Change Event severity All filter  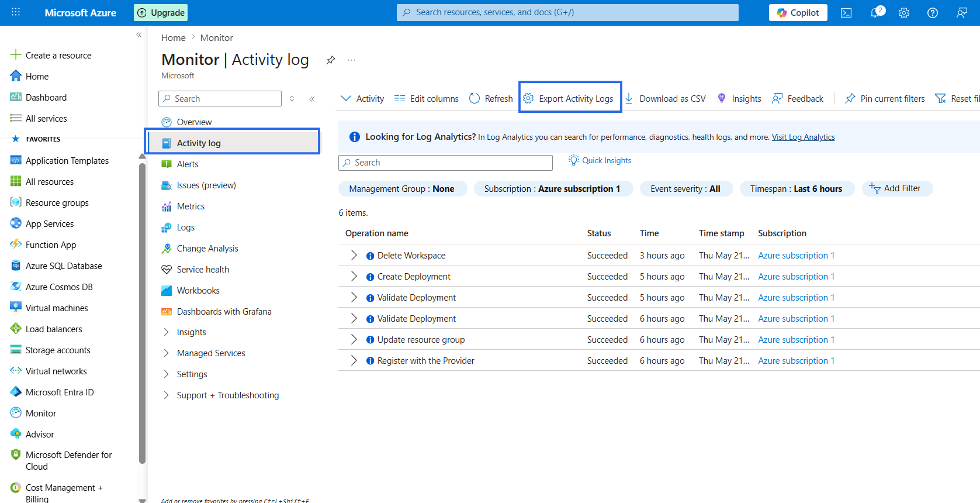pyautogui.click(x=686, y=189)
